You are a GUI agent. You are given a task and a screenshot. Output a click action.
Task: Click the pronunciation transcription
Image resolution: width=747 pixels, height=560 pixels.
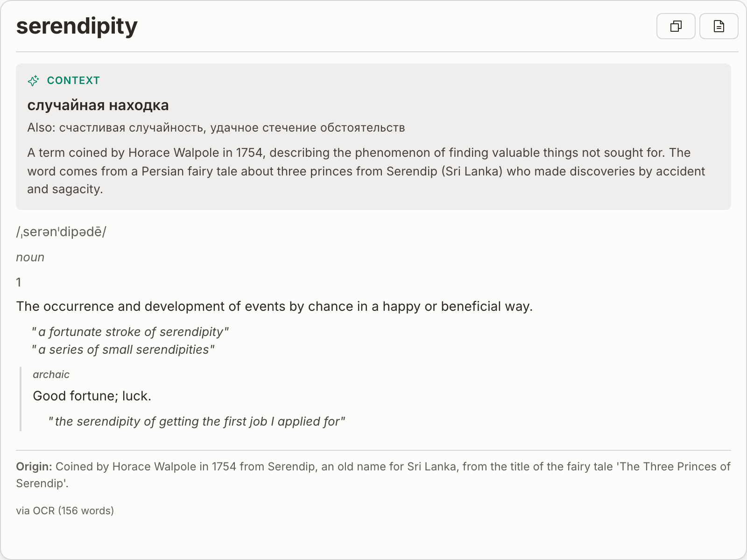(61, 231)
